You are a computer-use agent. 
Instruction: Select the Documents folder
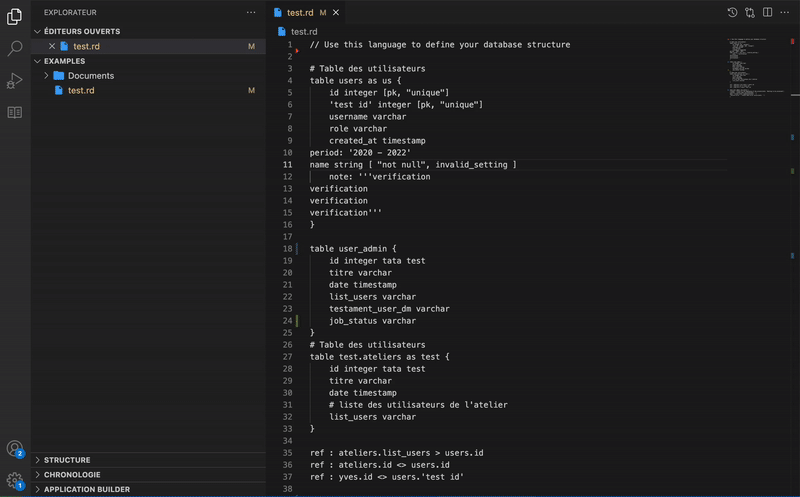[148, 76]
